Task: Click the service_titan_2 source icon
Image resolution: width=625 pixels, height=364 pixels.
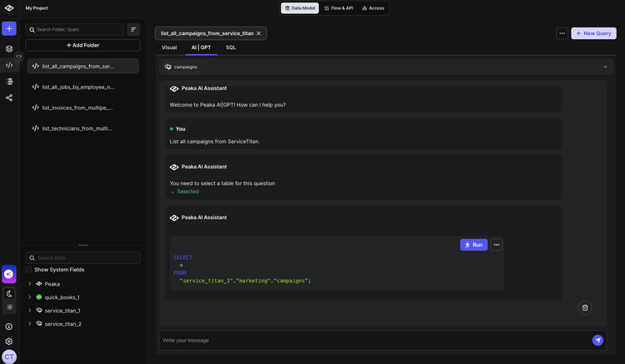Action: (38, 323)
